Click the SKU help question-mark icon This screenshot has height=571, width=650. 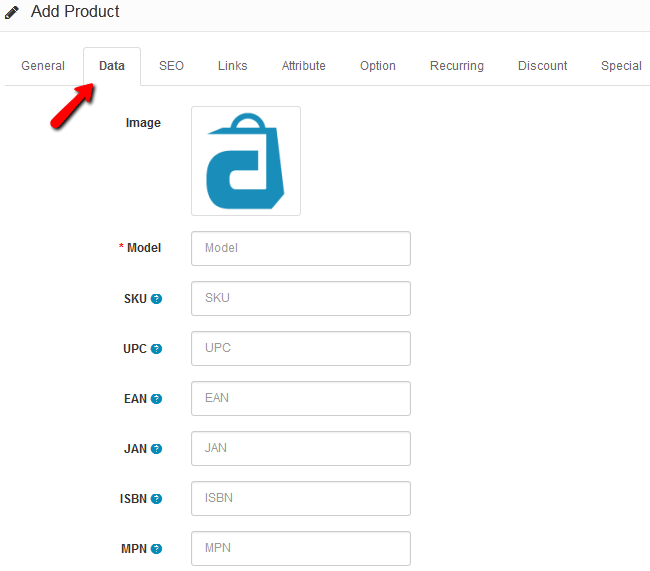(156, 299)
